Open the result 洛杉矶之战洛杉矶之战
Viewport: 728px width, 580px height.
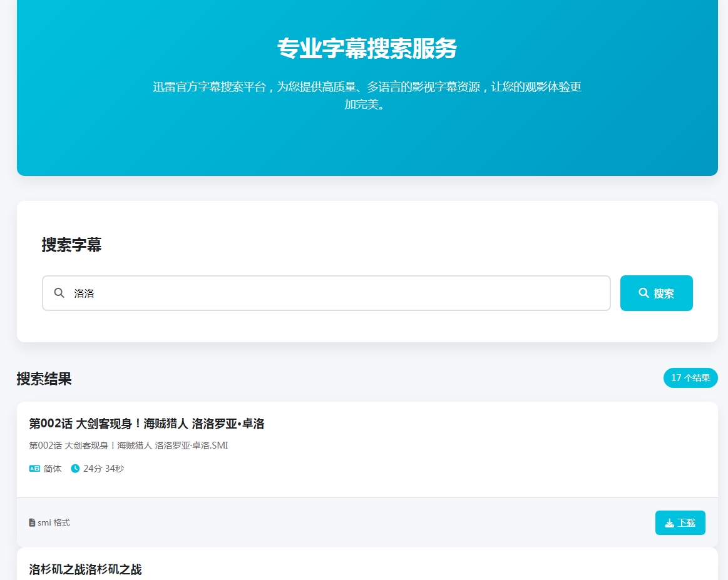pos(85,569)
